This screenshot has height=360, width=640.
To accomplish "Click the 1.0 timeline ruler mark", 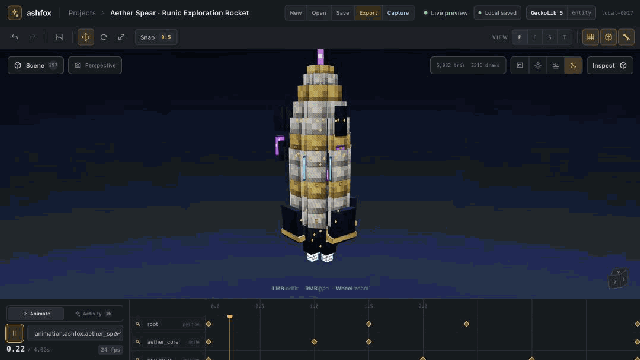I will [314, 306].
